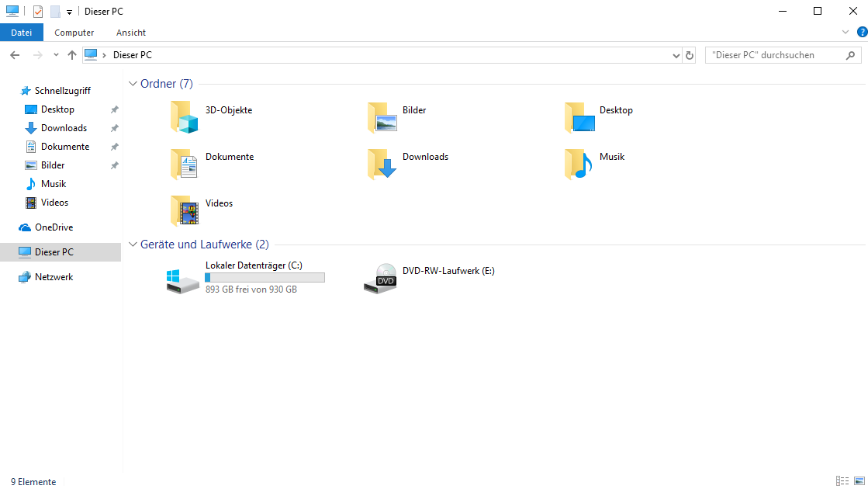This screenshot has width=868, height=489.
Task: Click the OneDrive cloud icon in sidebar
Action: coord(25,227)
